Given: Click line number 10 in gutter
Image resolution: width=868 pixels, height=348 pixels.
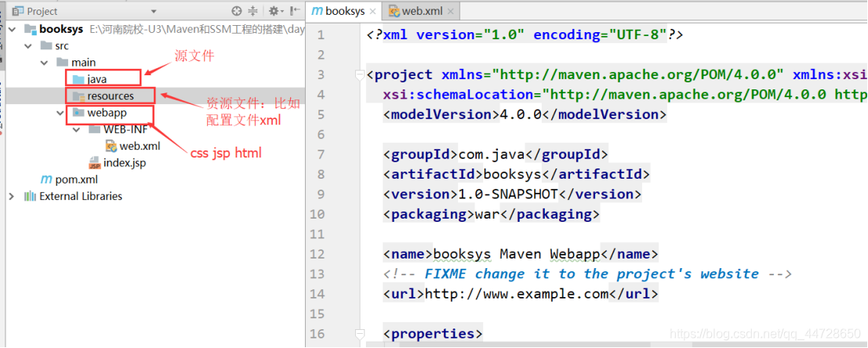Looking at the screenshot, I should pos(318,214).
